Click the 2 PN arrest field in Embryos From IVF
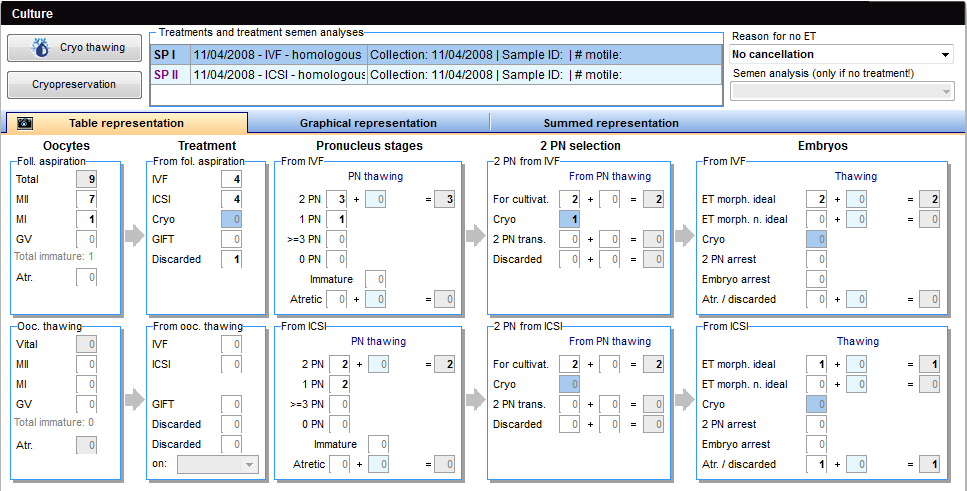 [x=817, y=259]
